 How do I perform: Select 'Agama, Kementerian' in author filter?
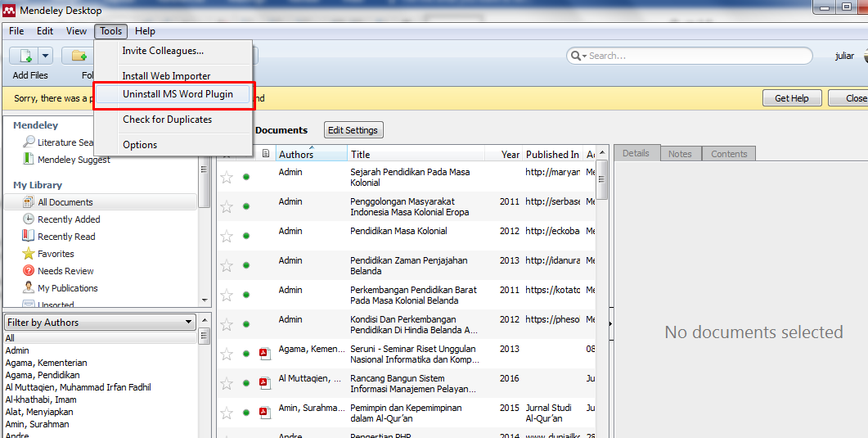coord(46,363)
